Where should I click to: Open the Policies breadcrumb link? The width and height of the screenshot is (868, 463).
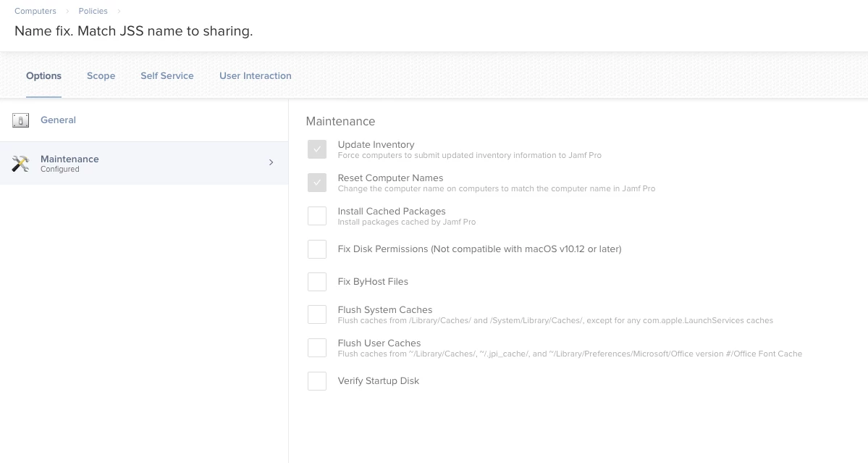click(93, 11)
